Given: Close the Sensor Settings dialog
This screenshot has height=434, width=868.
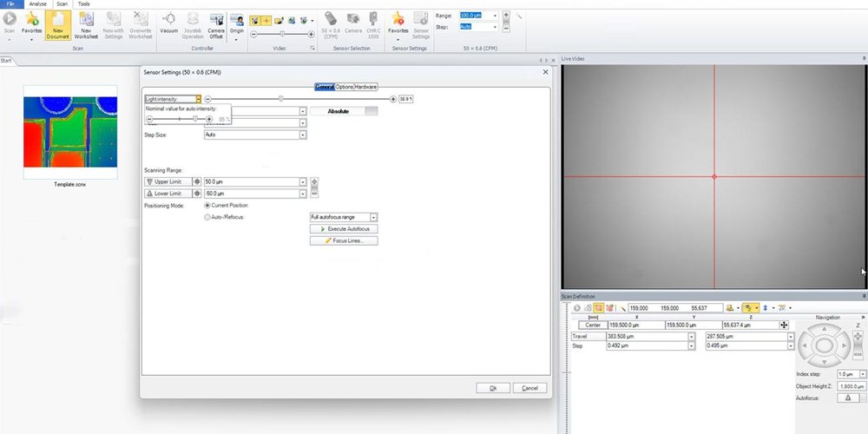Looking at the screenshot, I should click(x=545, y=72).
